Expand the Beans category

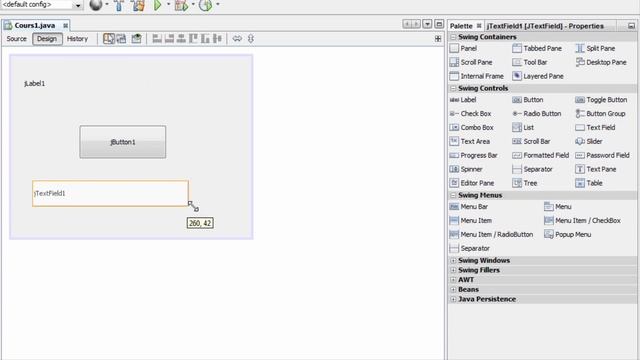click(x=453, y=289)
